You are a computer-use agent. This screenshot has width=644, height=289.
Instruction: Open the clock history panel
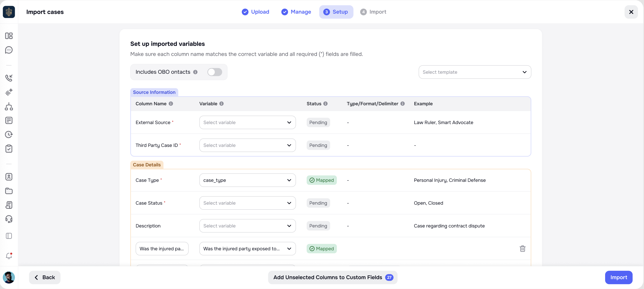9,134
